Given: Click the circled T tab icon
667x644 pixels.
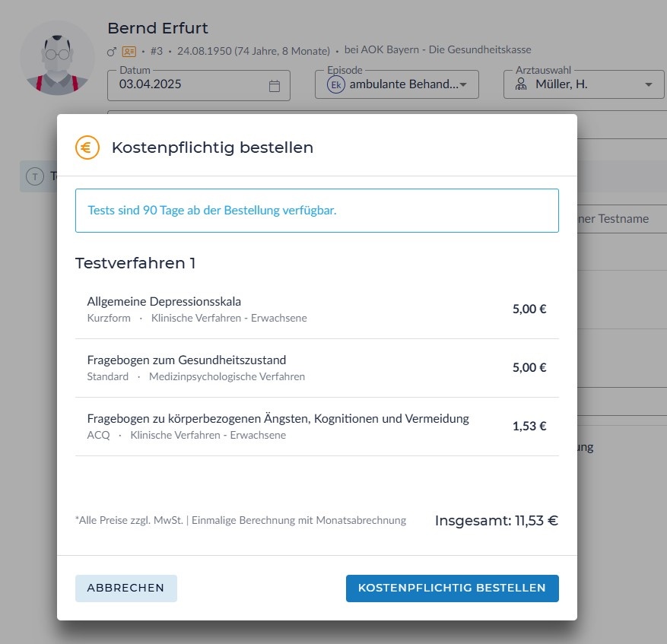Looking at the screenshot, I should pos(35,176).
